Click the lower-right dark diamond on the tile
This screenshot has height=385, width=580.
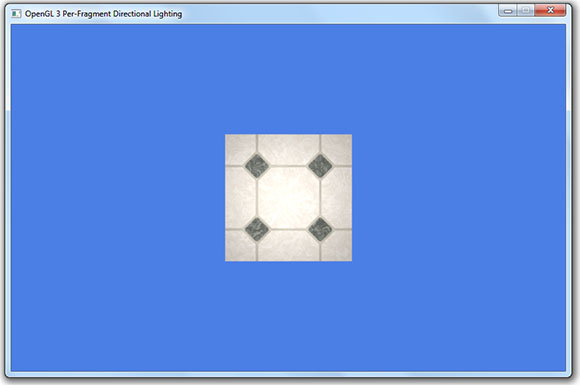[320, 229]
